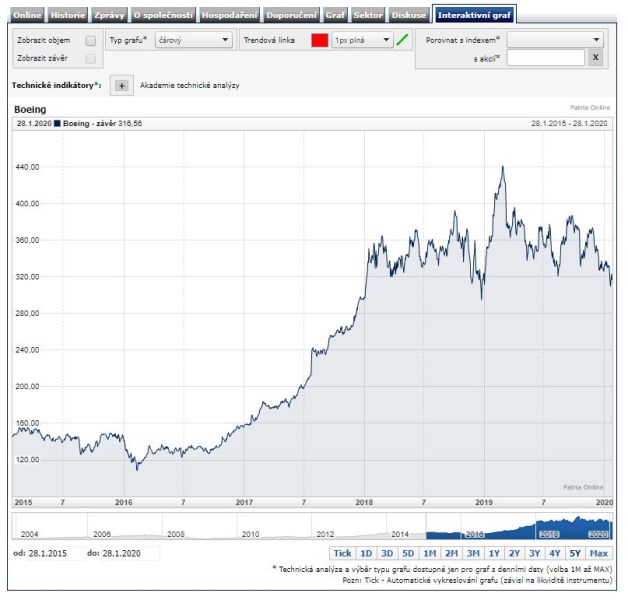Select the 1Y time range button

tap(494, 553)
